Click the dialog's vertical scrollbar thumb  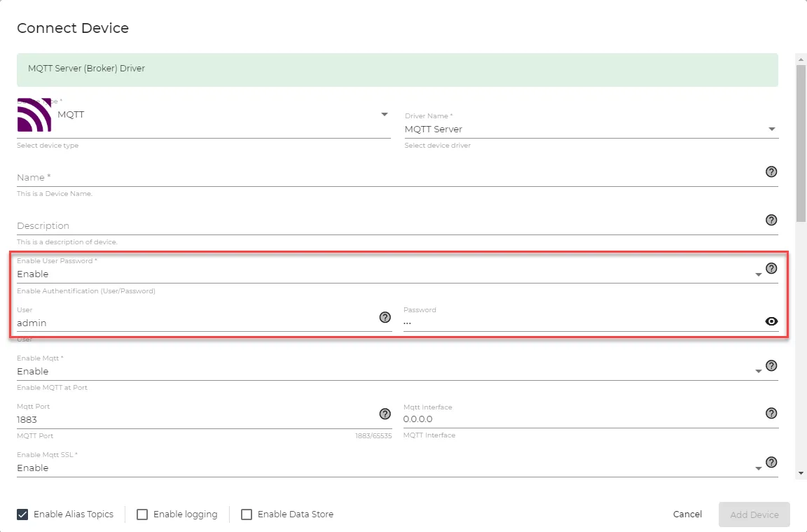[x=801, y=143]
